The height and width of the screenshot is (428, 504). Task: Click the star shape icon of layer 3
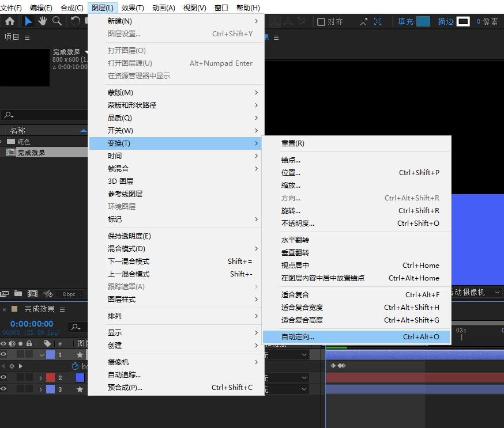click(80, 389)
